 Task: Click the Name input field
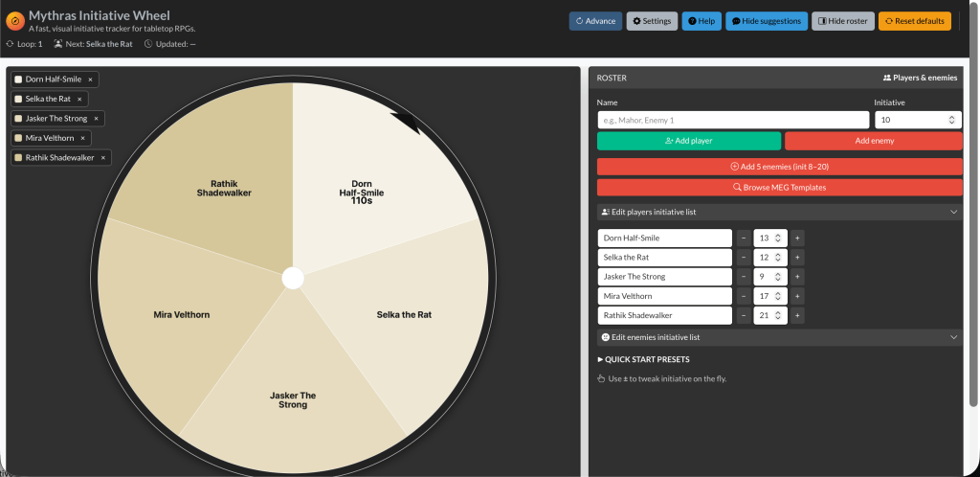point(732,120)
